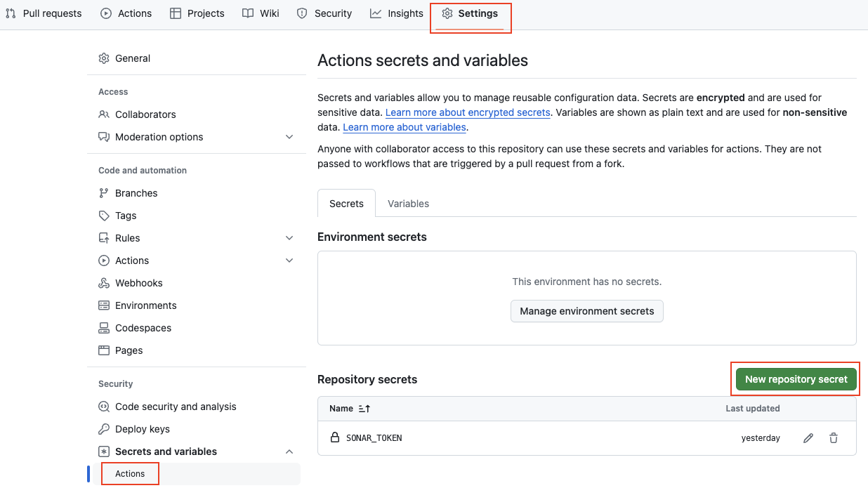Click the pencil edit icon for SONAR_TOKEN
Image resolution: width=868 pixels, height=488 pixels.
tap(808, 438)
